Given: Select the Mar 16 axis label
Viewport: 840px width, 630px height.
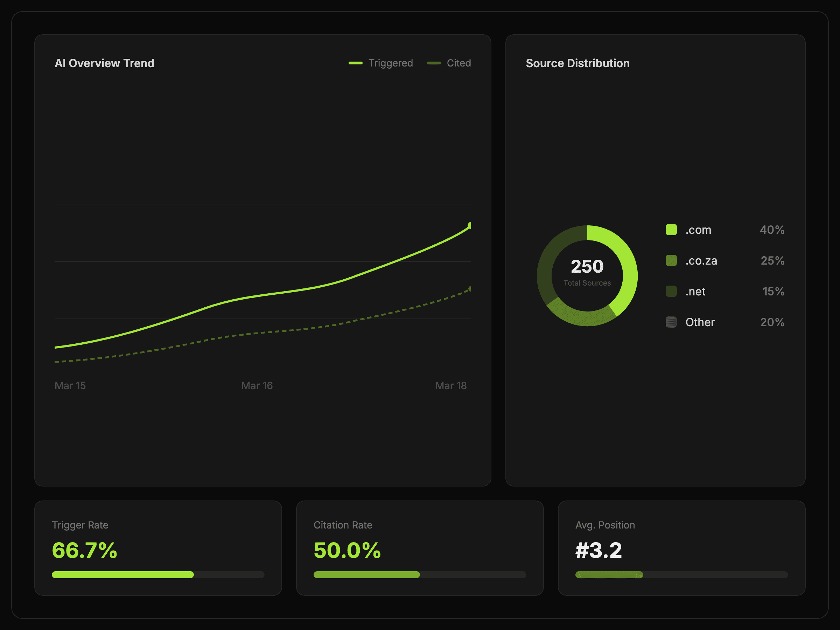Looking at the screenshot, I should tap(257, 386).
